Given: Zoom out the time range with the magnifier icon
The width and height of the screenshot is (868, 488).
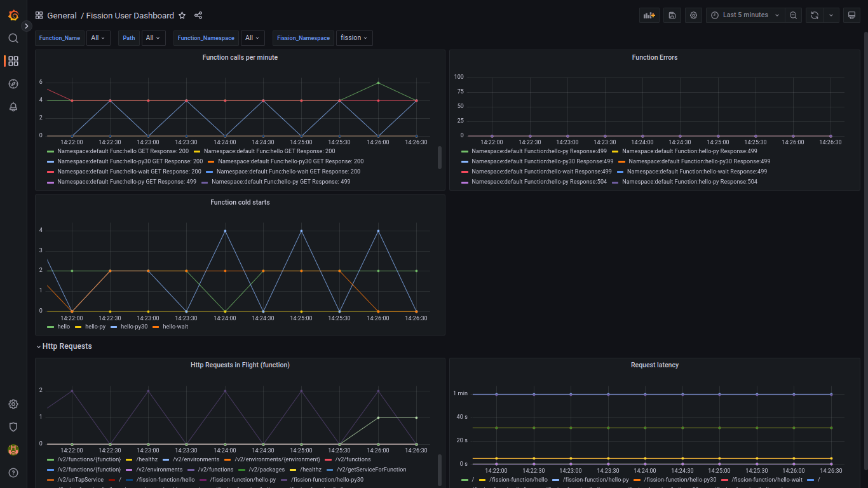Looking at the screenshot, I should pos(793,15).
